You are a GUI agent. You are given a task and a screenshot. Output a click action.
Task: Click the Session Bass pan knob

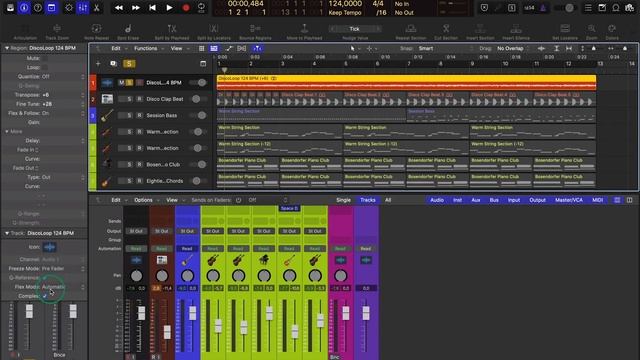(x=187, y=276)
